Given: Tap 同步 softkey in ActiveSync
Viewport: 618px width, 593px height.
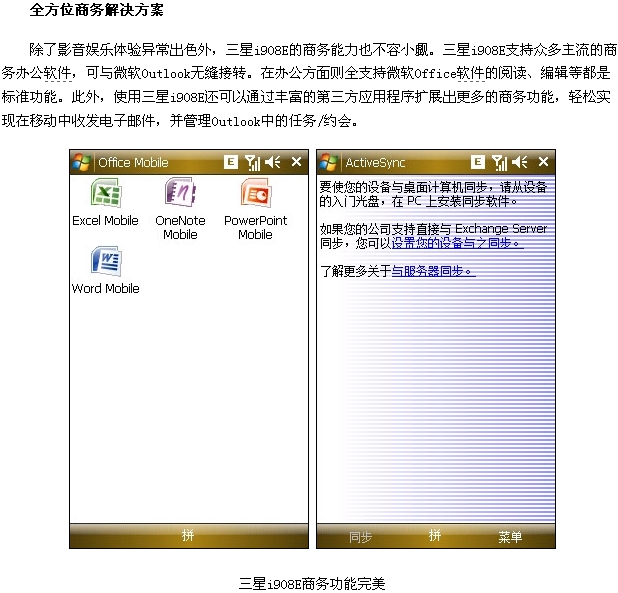Looking at the screenshot, I should (x=361, y=537).
